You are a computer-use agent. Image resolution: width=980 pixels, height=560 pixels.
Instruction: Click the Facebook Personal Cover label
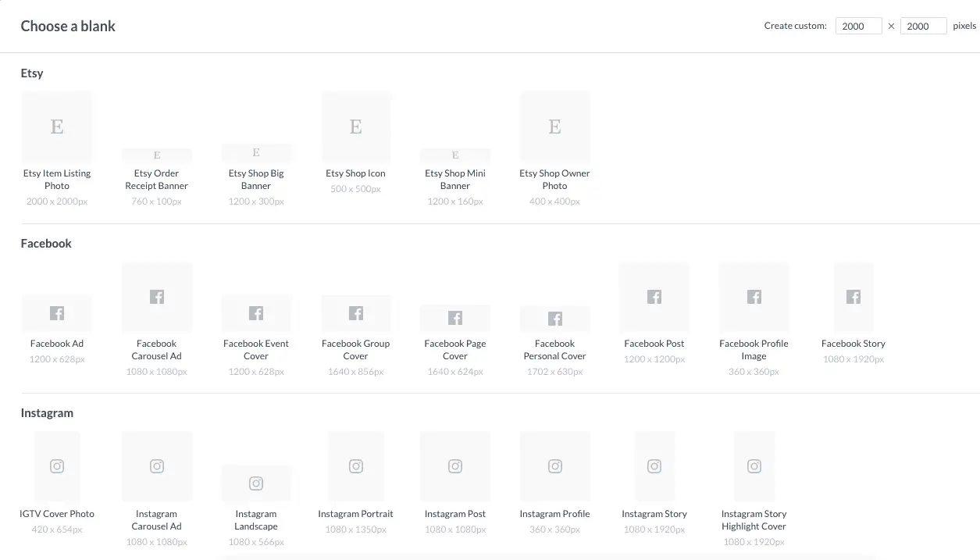click(555, 350)
